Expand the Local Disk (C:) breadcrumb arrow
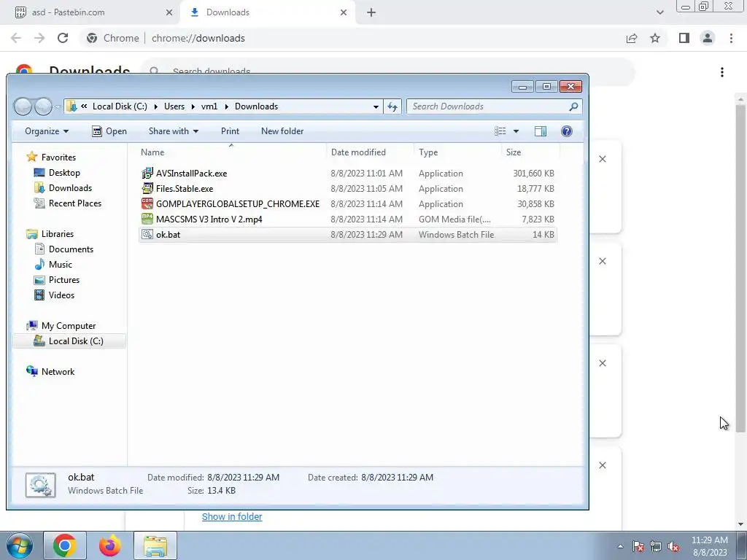 (x=156, y=106)
